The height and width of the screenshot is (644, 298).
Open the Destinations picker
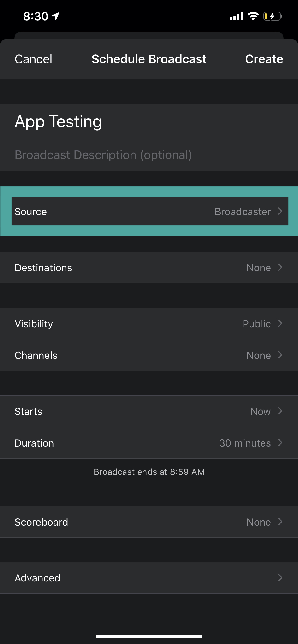coord(149,268)
